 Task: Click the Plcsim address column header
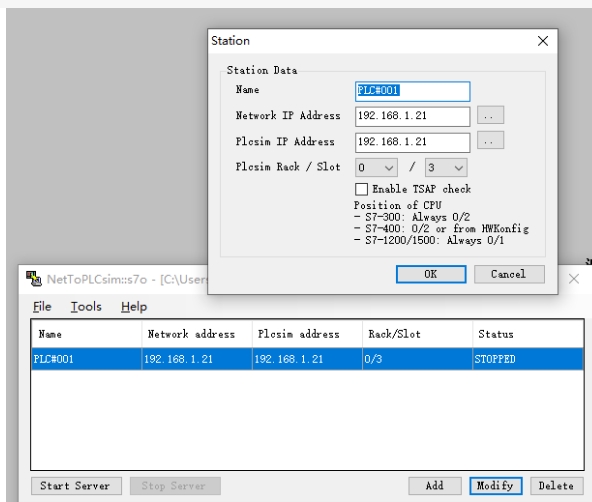point(307,334)
